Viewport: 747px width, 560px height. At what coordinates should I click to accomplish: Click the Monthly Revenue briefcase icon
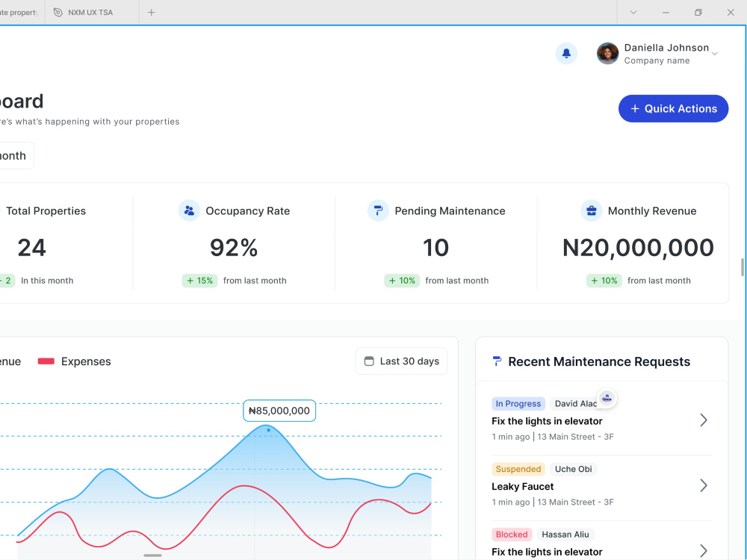pyautogui.click(x=591, y=211)
